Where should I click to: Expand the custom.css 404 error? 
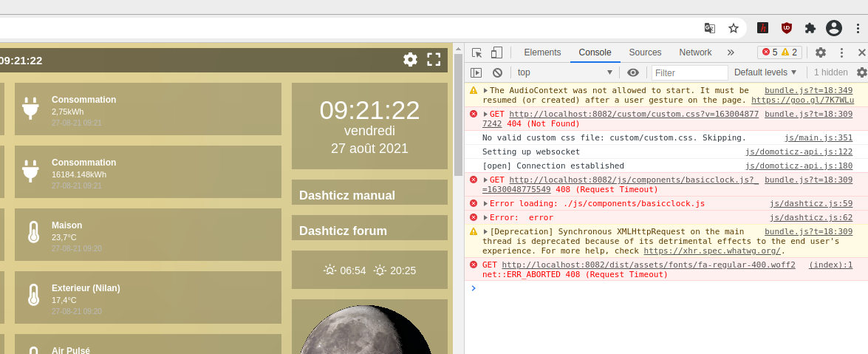[486, 114]
